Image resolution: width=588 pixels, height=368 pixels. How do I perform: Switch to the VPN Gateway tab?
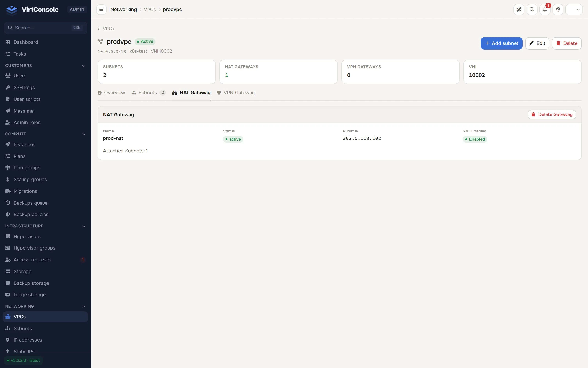pyautogui.click(x=236, y=93)
